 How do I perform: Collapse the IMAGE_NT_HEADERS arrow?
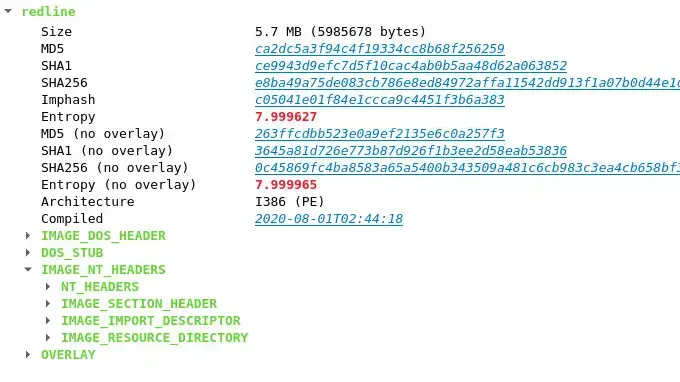[28, 269]
